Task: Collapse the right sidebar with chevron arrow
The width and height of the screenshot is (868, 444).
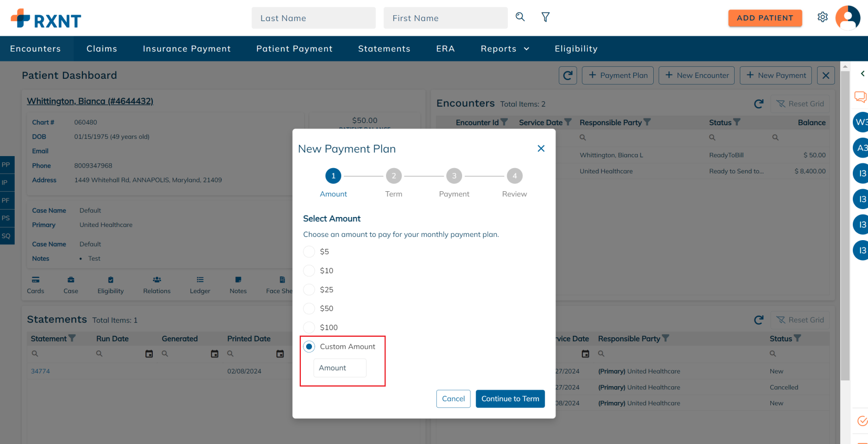Action: click(862, 74)
